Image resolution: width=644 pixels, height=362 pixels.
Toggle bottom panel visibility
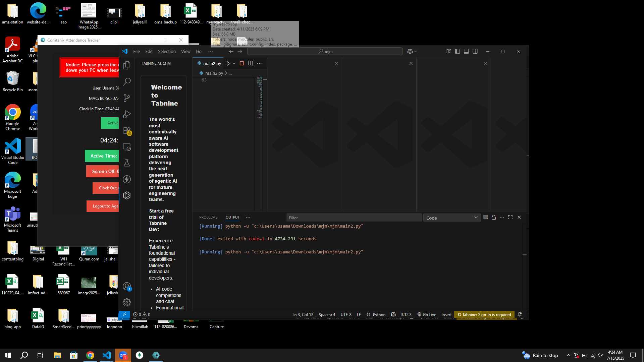pos(466,51)
